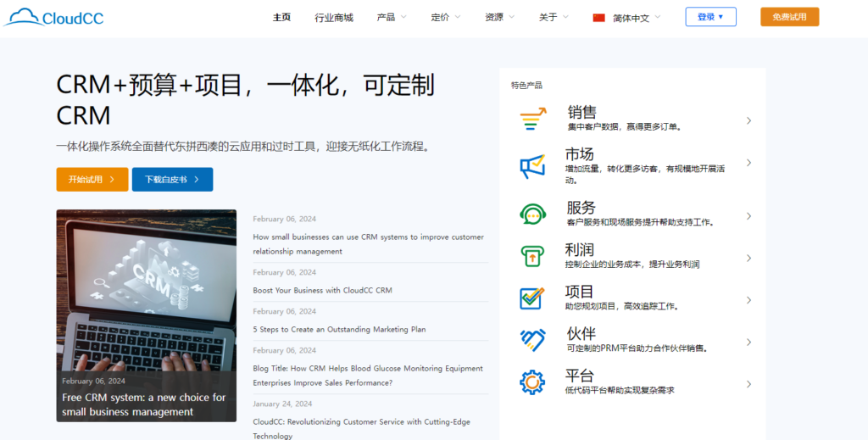Screen dimensions: 868x440
Task: Click the 市场 product heading
Action: pyautogui.click(x=580, y=153)
